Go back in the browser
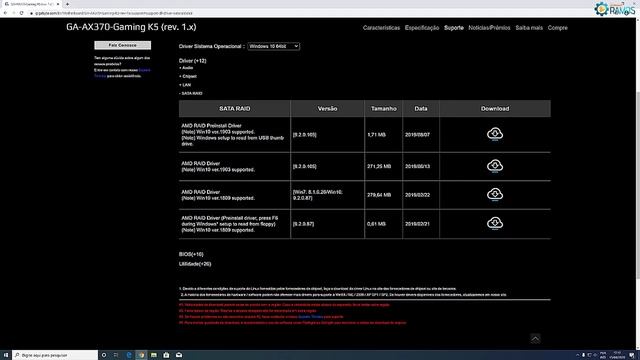The height and width of the screenshot is (360, 640). coord(5,13)
